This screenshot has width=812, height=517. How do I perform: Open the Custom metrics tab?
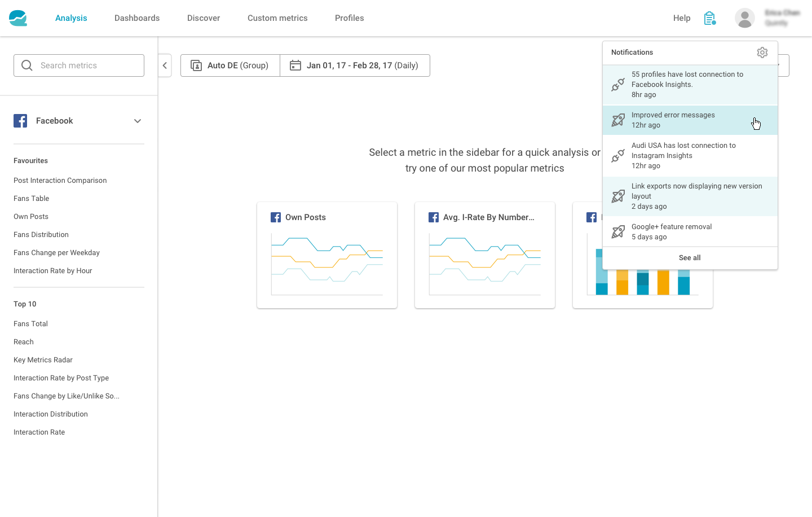pos(277,18)
